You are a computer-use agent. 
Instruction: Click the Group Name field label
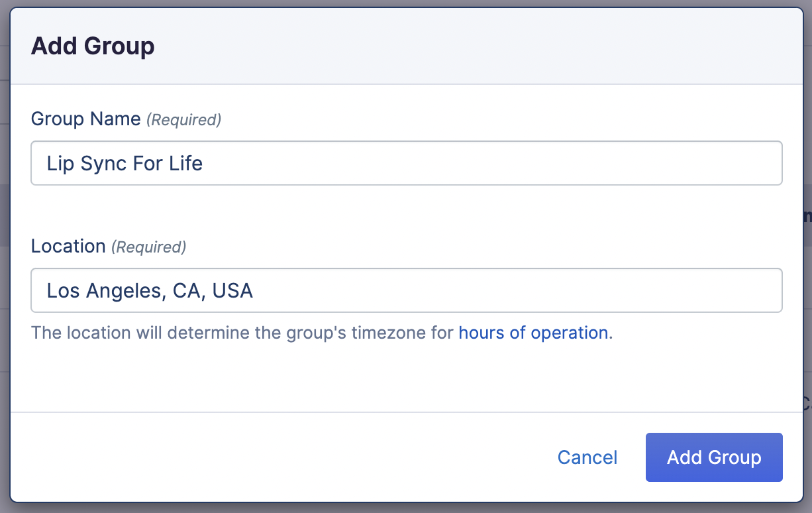[86, 119]
